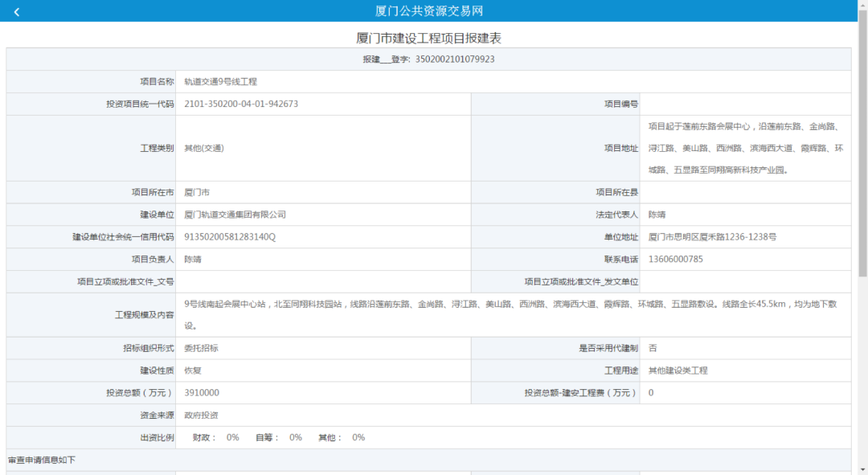Click the 其他建设类工程 usage value
This screenshot has height=475, width=868.
click(678, 371)
